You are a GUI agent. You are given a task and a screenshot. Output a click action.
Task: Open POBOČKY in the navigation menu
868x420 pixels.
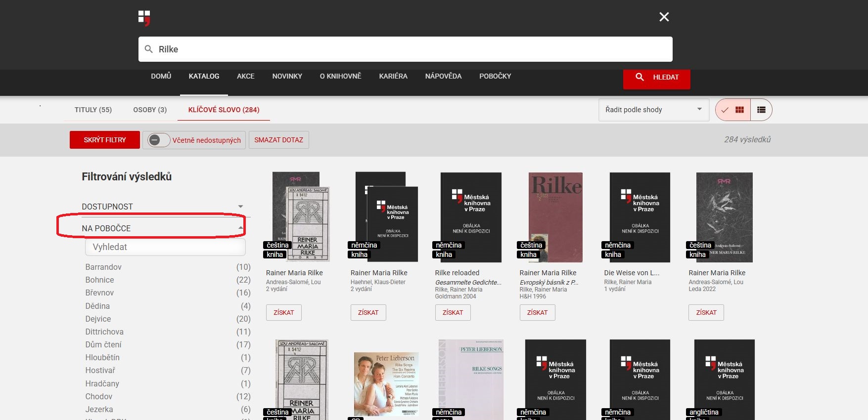(495, 76)
